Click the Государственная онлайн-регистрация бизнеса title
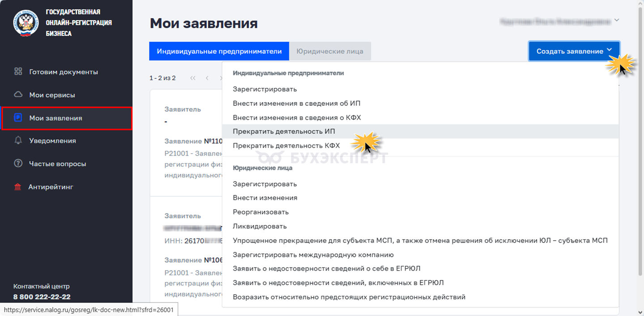This screenshot has height=316, width=644. tap(79, 23)
